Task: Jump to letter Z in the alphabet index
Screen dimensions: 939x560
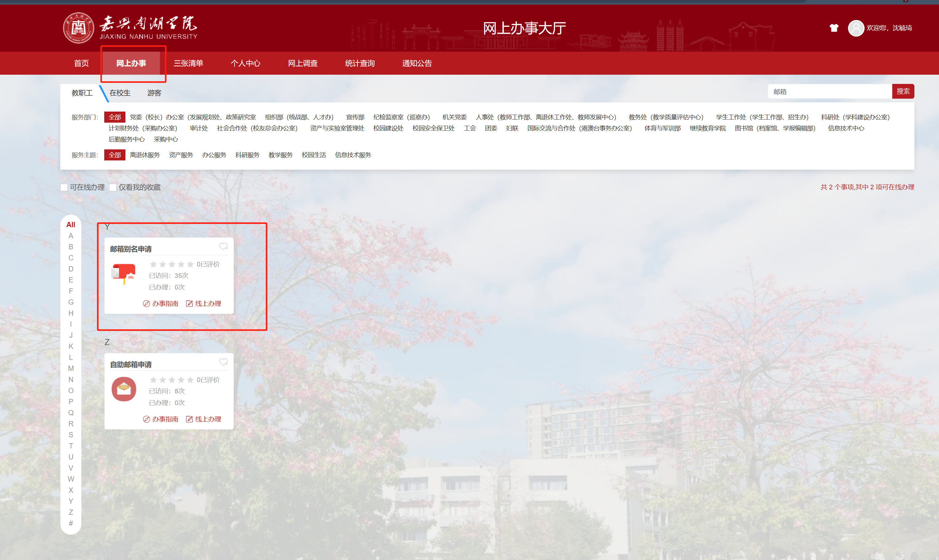Action: pos(71,512)
